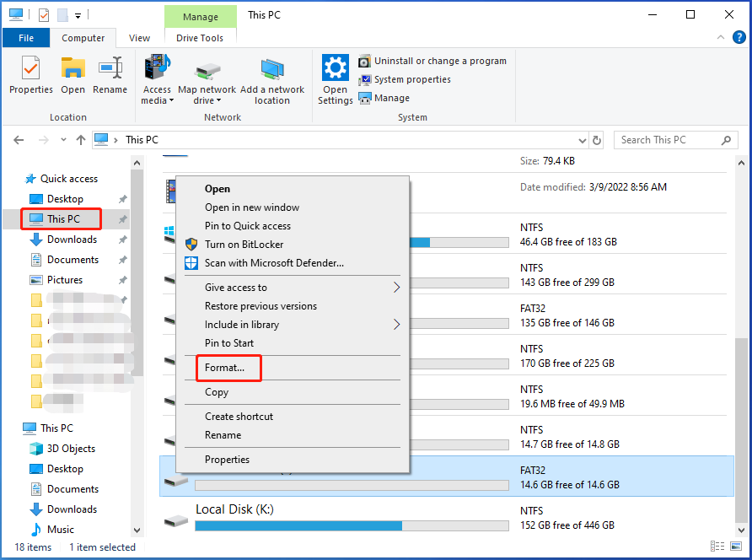Click the Search This PC field
This screenshot has height=560, width=752.
[x=675, y=140]
